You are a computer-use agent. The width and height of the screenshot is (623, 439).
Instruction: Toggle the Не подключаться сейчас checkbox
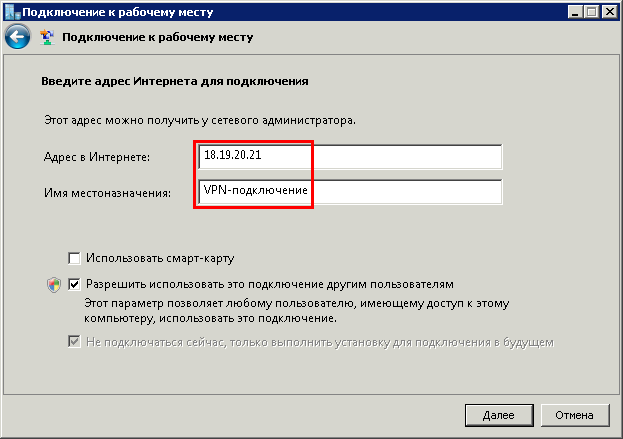pos(74,342)
